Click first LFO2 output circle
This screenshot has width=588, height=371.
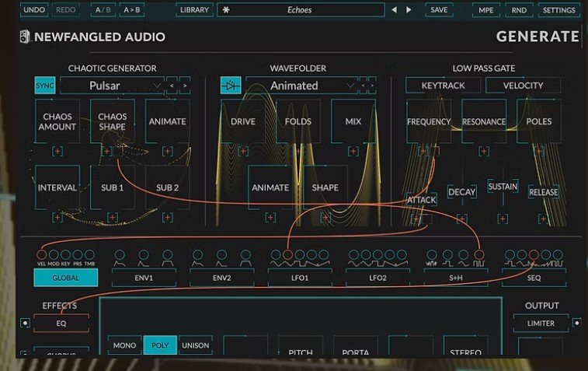[x=353, y=254]
